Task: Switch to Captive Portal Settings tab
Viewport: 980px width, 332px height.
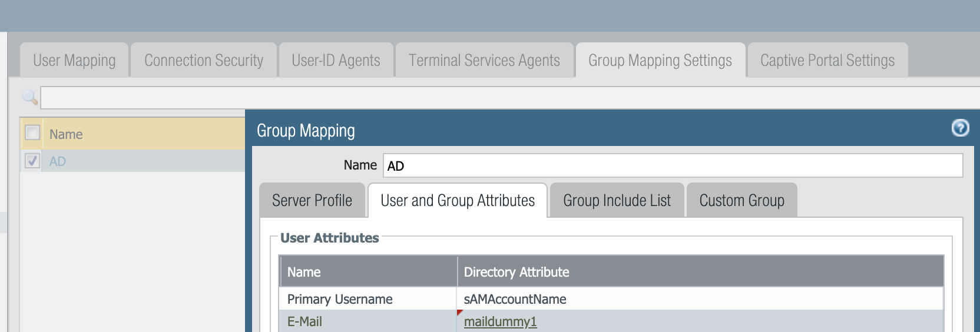Action: [x=827, y=60]
